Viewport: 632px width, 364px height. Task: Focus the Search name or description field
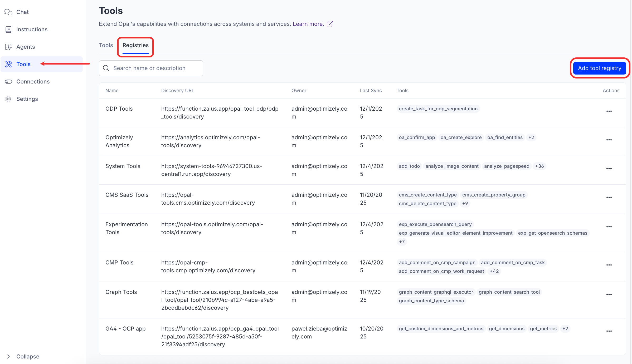[155, 68]
